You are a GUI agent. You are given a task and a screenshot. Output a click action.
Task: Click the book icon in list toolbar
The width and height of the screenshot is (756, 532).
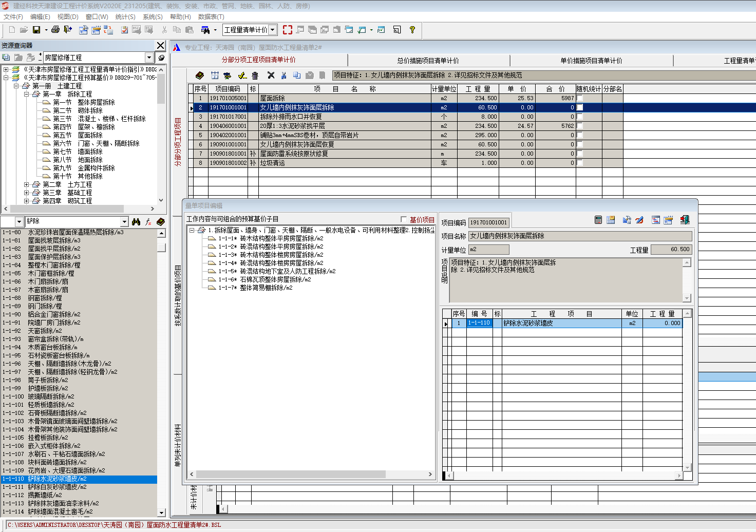(200, 75)
